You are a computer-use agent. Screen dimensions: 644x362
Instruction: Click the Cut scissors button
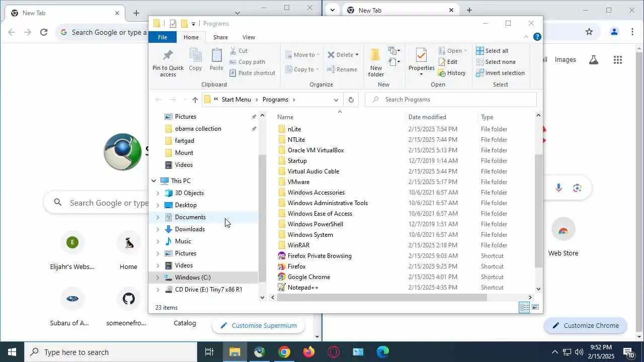[x=238, y=51]
